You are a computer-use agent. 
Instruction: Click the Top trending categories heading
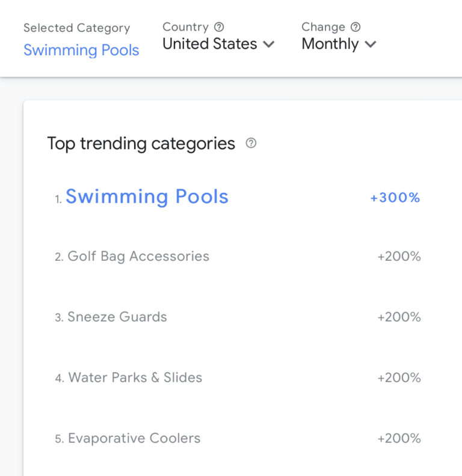coord(141,144)
